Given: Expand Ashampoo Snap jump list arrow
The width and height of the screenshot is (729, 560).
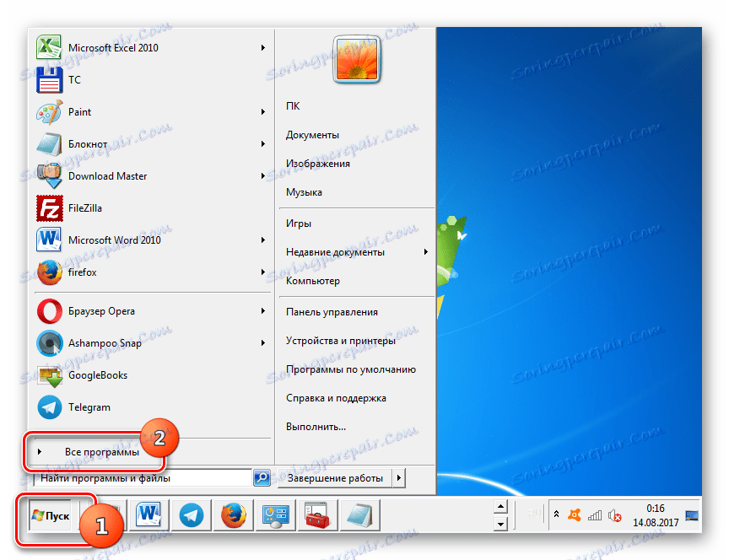Looking at the screenshot, I should point(263,343).
